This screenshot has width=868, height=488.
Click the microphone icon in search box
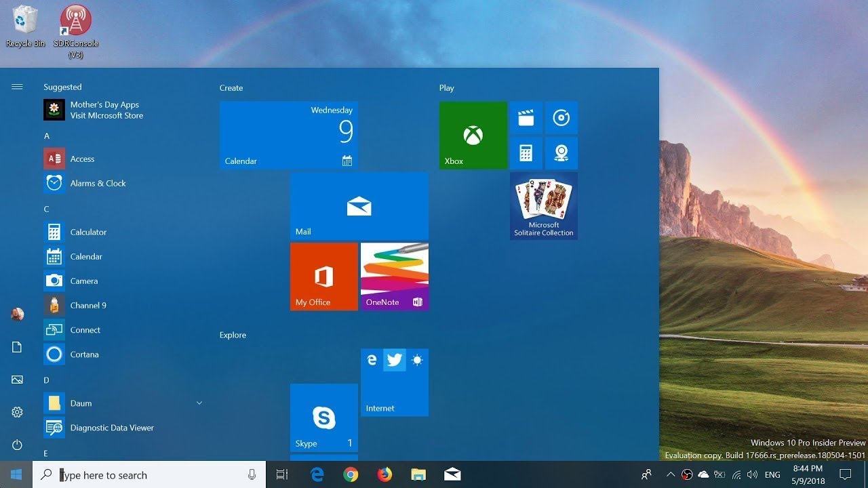pyautogui.click(x=252, y=475)
